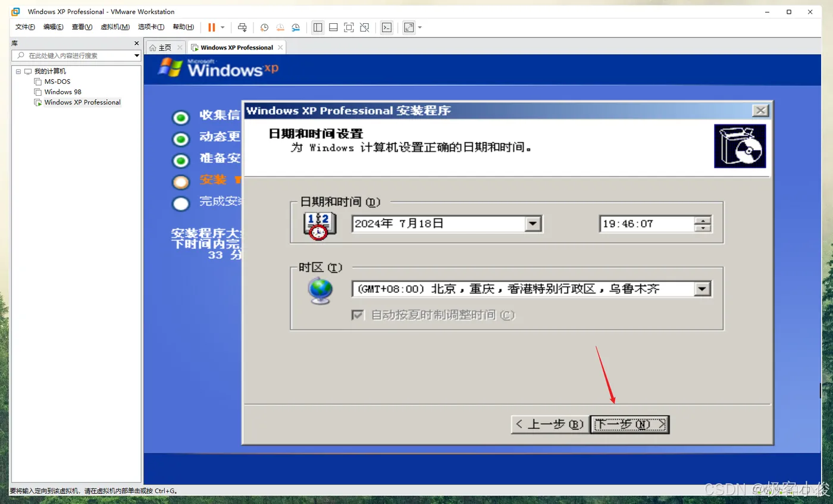This screenshot has height=504, width=833.
Task: Click the time field 19:46:07
Action: [x=646, y=224]
